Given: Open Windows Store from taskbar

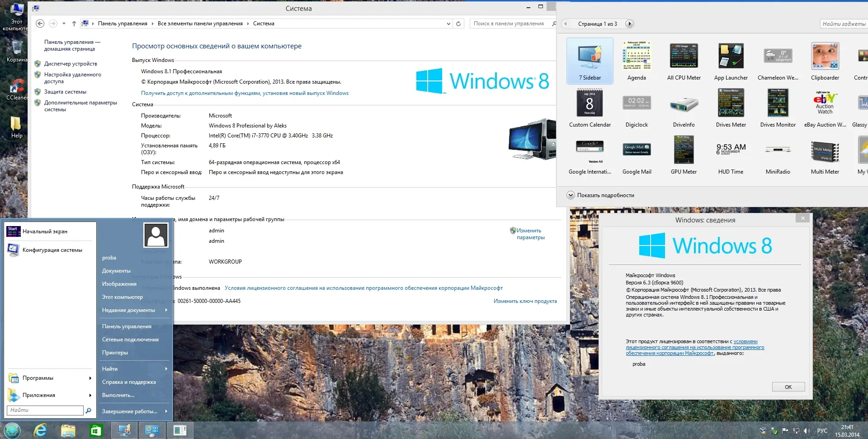Looking at the screenshot, I should (95, 430).
